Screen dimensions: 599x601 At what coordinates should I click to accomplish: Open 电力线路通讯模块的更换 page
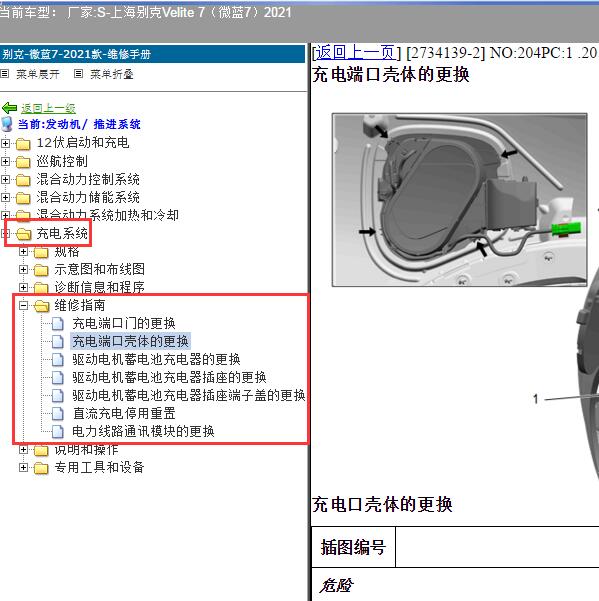(143, 431)
